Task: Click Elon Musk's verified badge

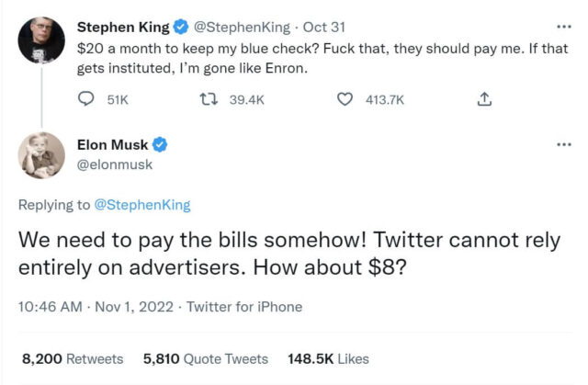Action: [159, 145]
